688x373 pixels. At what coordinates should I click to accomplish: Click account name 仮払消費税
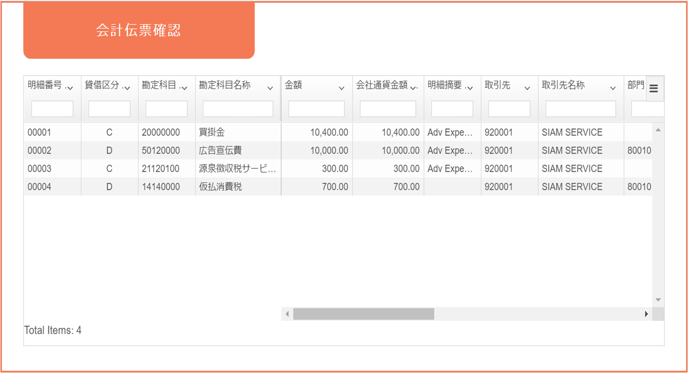(x=220, y=186)
